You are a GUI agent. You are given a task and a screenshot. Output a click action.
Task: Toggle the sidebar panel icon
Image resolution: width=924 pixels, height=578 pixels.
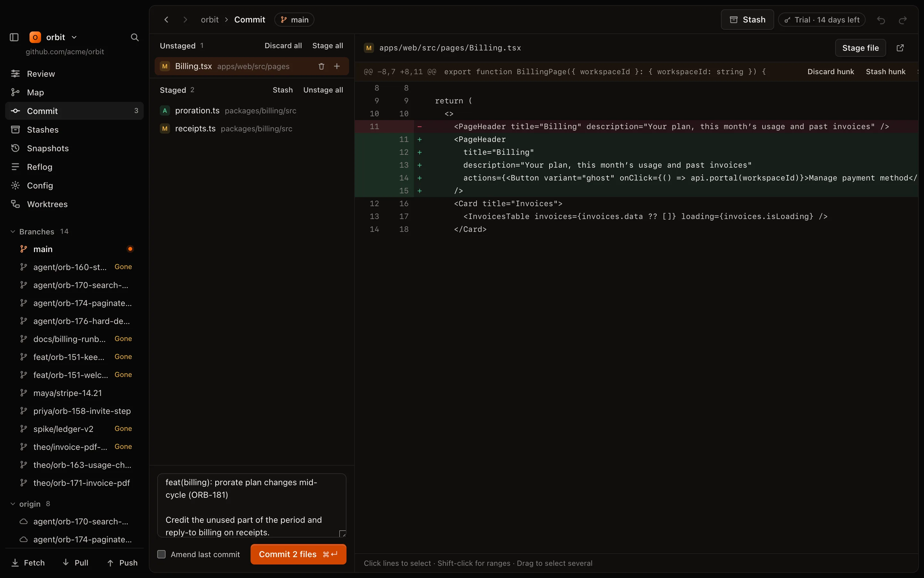[x=14, y=37]
